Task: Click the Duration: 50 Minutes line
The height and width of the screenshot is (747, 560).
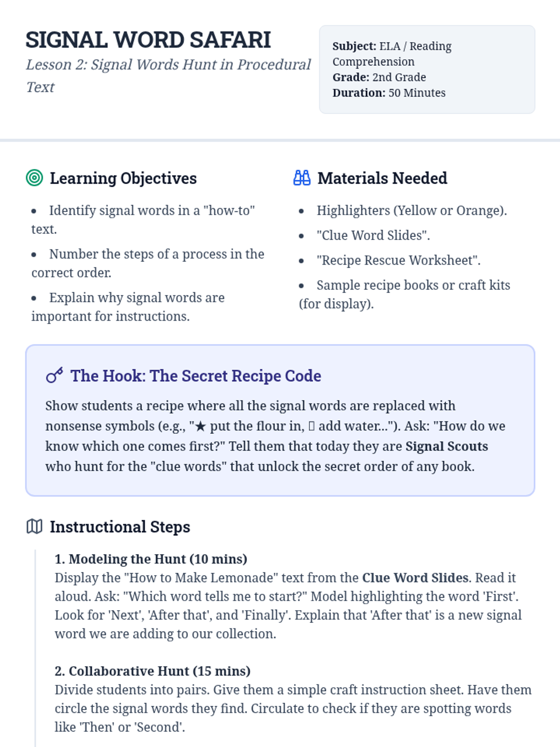Action: (389, 92)
